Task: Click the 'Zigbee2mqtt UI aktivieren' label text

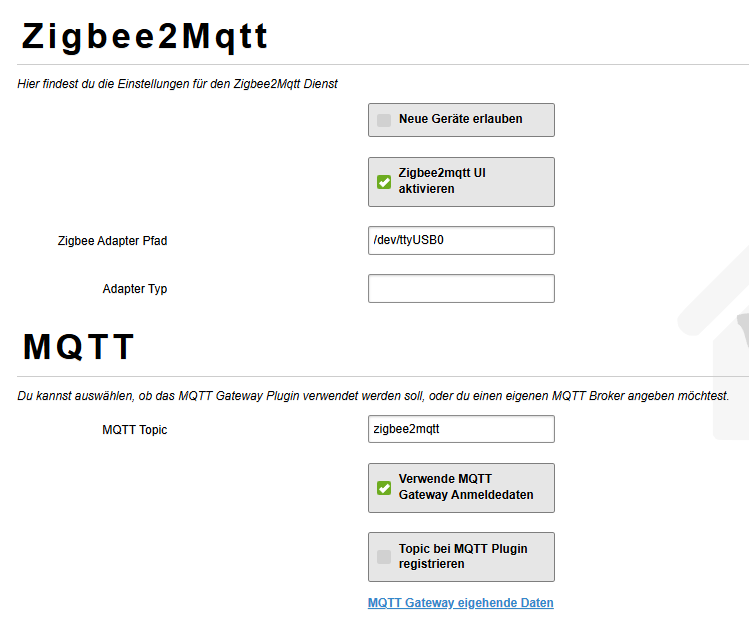Action: pos(442,181)
